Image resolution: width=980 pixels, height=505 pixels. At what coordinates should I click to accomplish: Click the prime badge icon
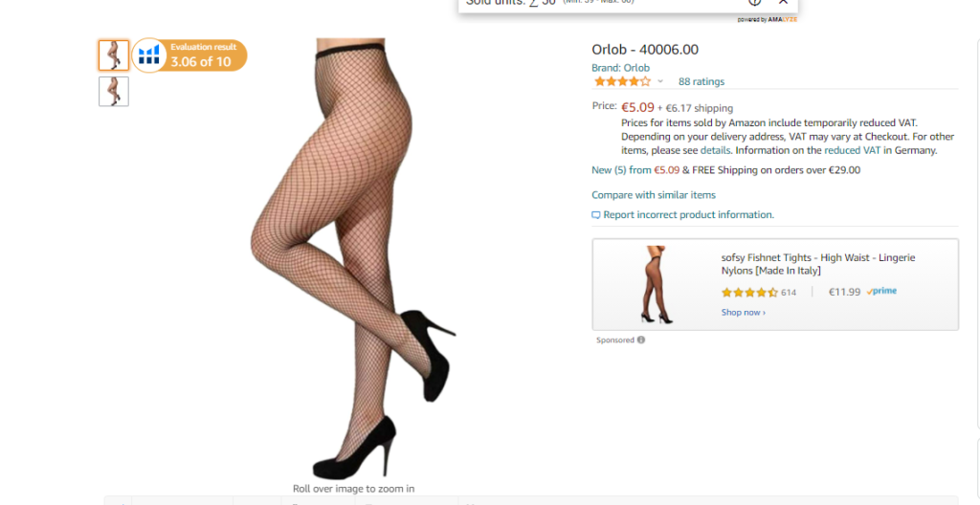click(x=881, y=292)
